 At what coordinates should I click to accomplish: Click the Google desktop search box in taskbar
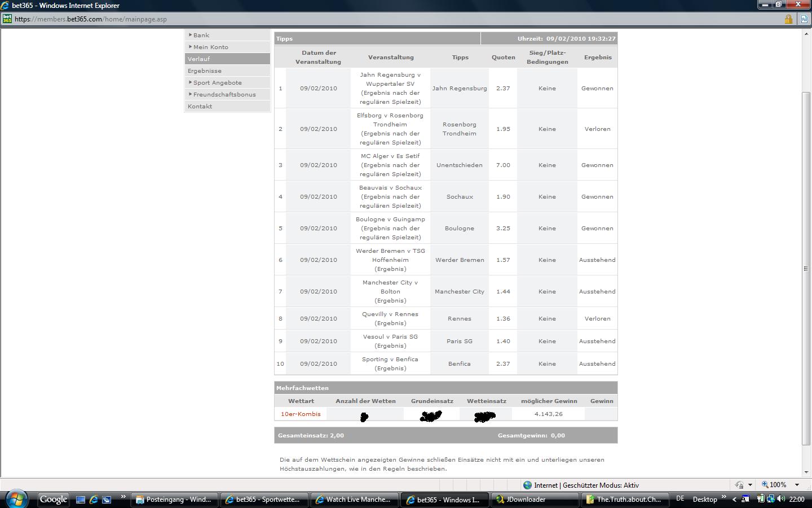(54, 500)
